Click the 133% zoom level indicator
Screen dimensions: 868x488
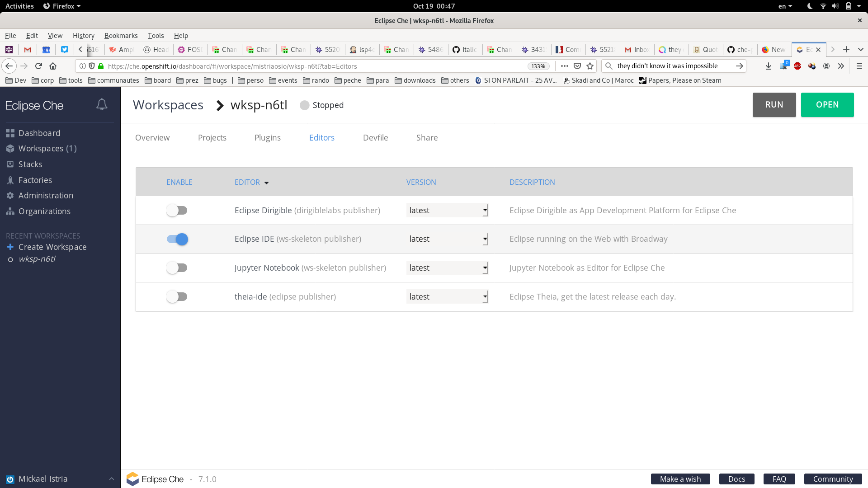coord(538,66)
